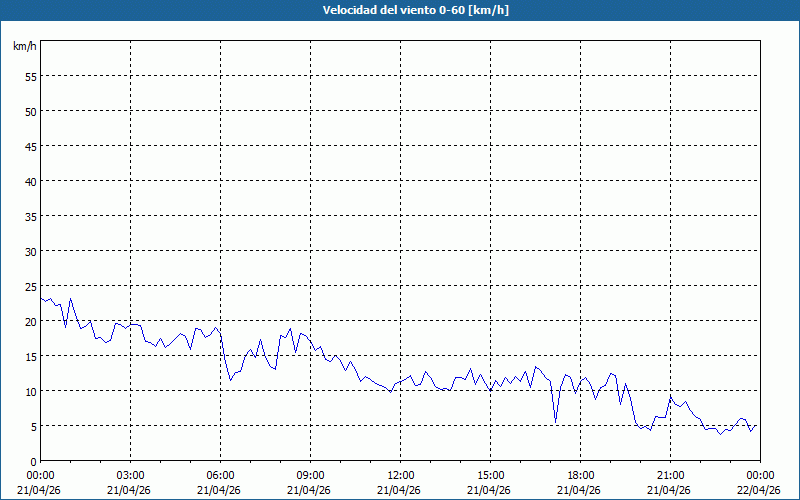800x500 pixels.
Task: Select the 5 tick label on the y-axis
Action: [33, 426]
